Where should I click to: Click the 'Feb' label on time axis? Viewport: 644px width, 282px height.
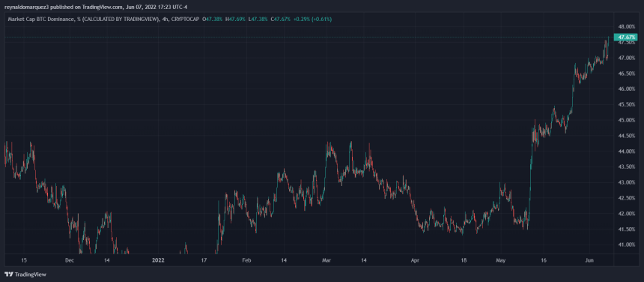[x=246, y=260]
